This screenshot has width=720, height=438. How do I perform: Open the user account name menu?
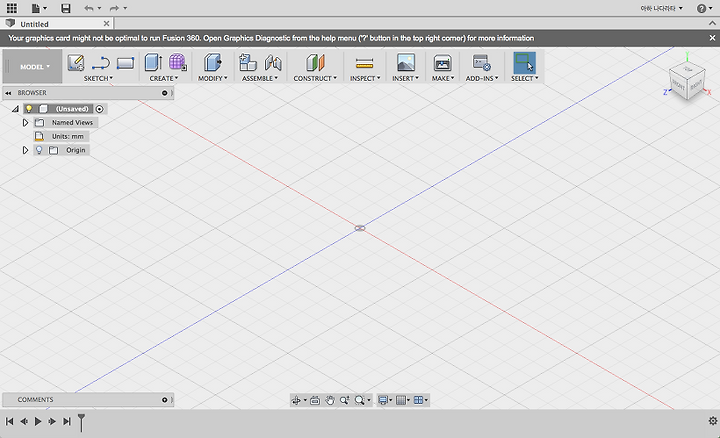[662, 8]
